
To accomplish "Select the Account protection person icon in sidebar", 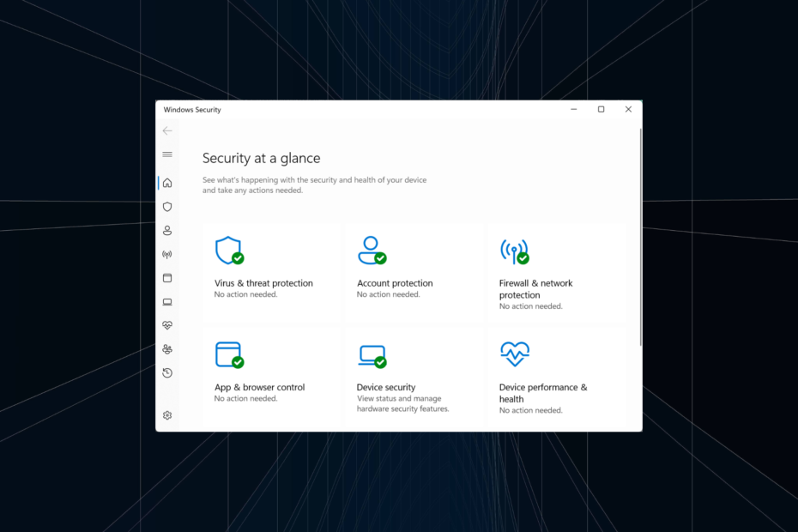I will click(x=167, y=230).
